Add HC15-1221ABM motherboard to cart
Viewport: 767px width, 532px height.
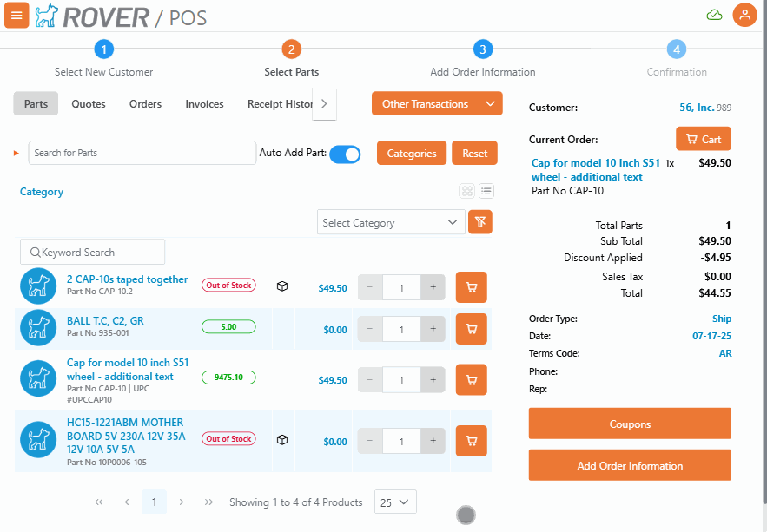[x=471, y=441]
